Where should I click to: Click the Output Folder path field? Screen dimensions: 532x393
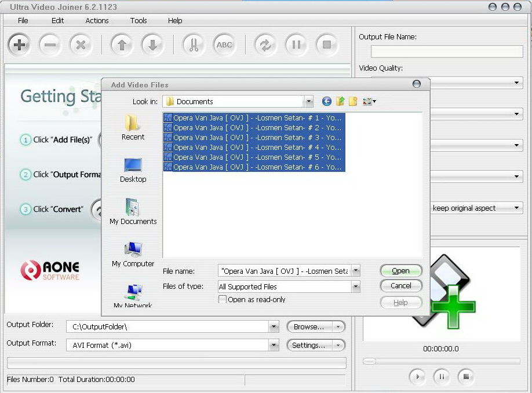coord(167,326)
